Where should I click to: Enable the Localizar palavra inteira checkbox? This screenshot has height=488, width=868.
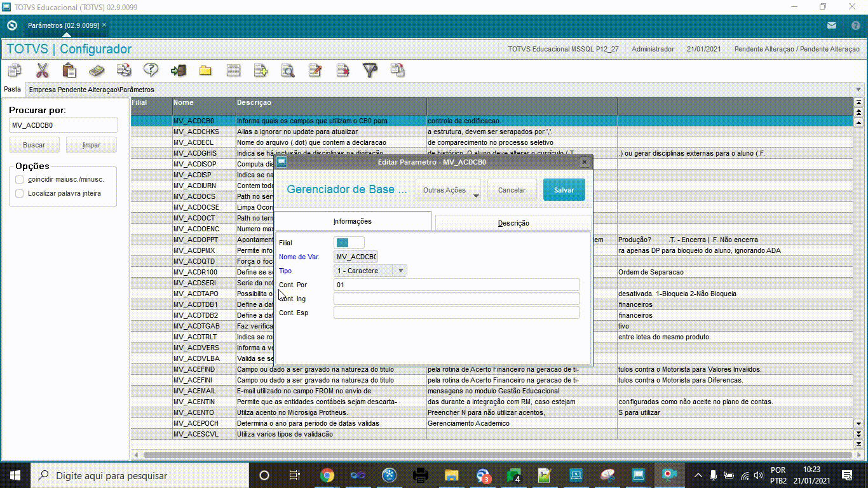(x=20, y=193)
